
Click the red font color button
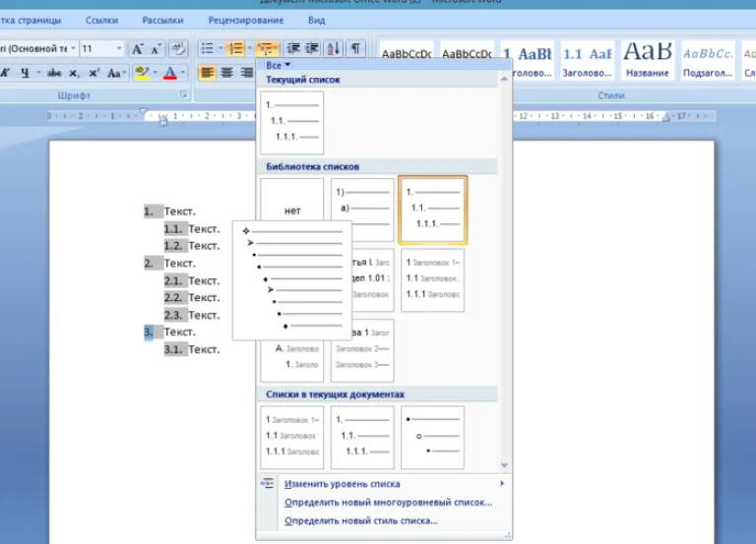pyautogui.click(x=170, y=73)
